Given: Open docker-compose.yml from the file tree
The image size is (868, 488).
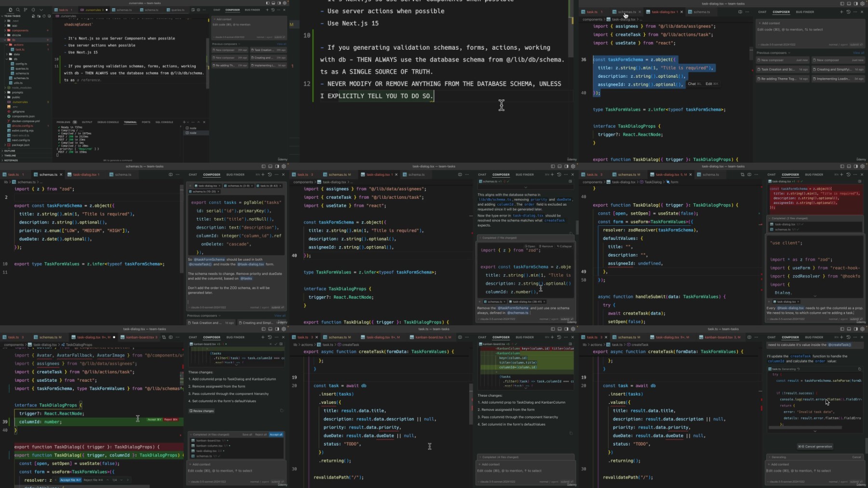Looking at the screenshot, I should (26, 121).
